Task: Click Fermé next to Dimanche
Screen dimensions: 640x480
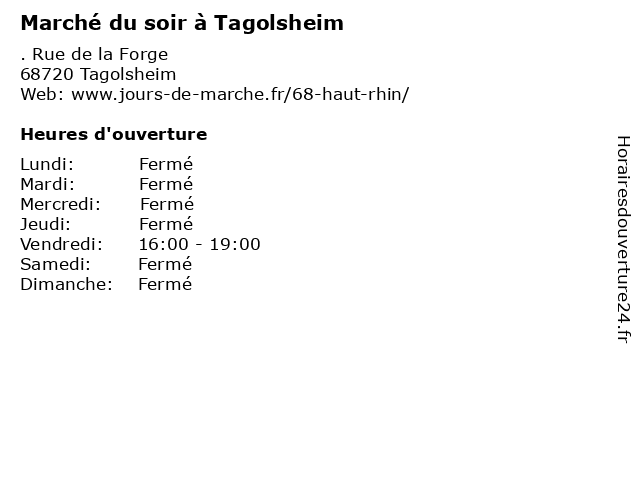Action: [x=165, y=284]
